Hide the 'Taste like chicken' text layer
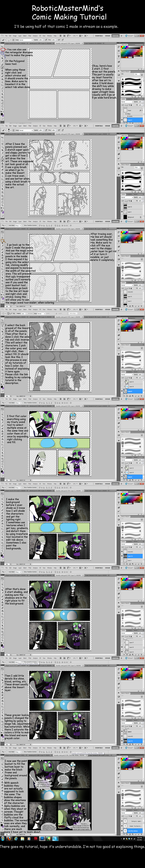Viewport: 145px width, 868px height. pyautogui.click(x=122, y=831)
